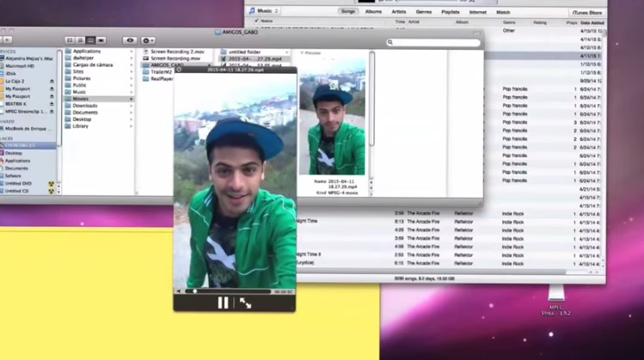Image resolution: width=644 pixels, height=360 pixels.
Task: Switch Finder to Cover Flow view
Action: coord(101,40)
